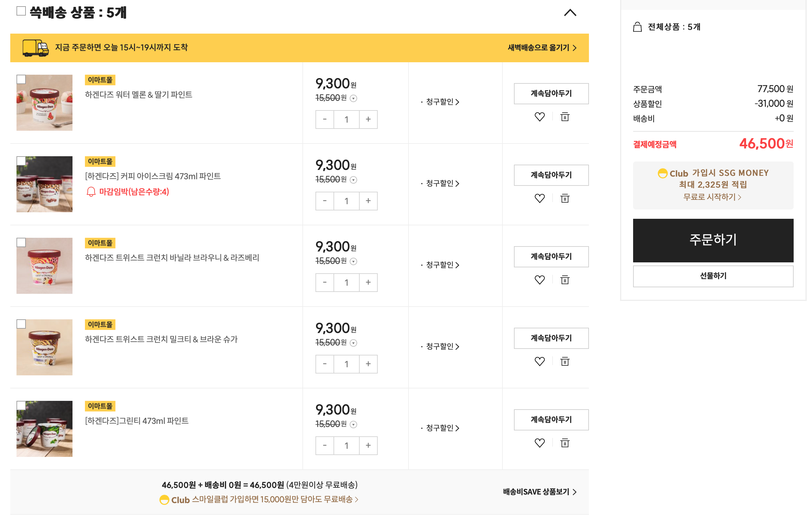Click trash icon for 워터 멜론 & 딸기 item
812x521 pixels.
(x=564, y=117)
